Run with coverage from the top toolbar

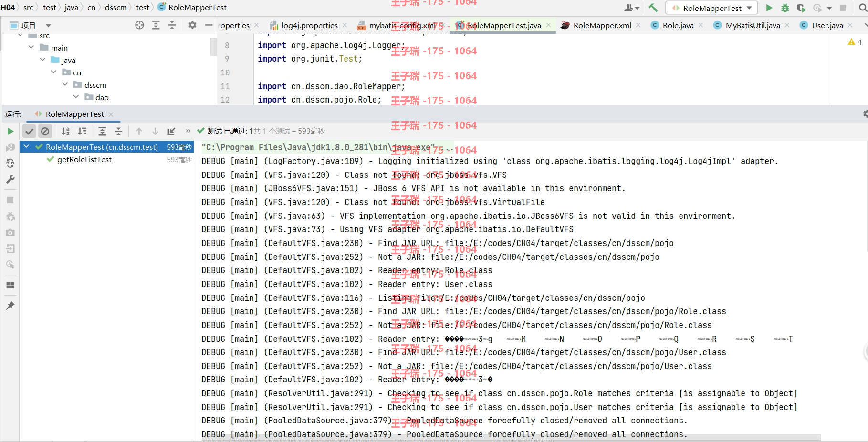click(801, 8)
